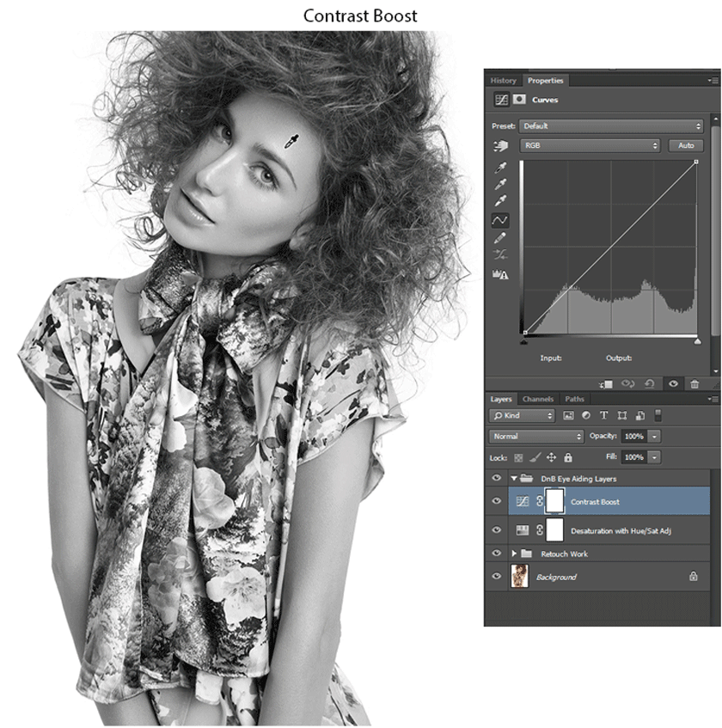Click the lock all padlock icon
Screen dimensions: 722x728
click(568, 458)
